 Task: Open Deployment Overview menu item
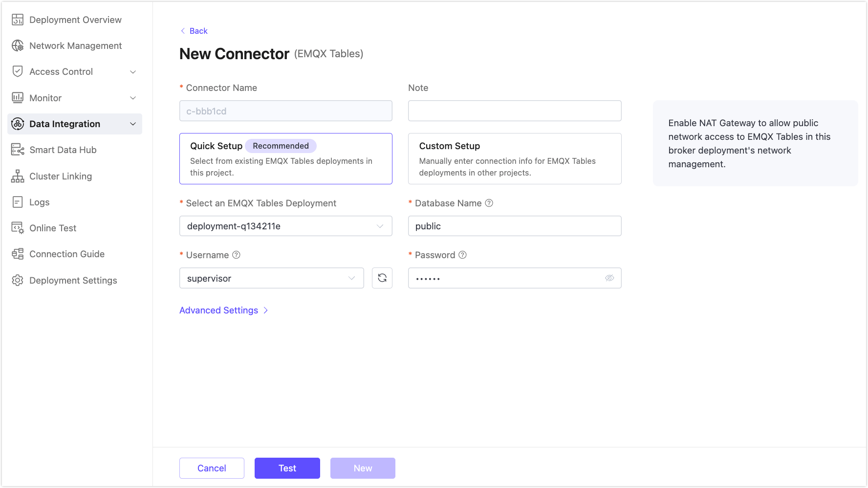click(x=75, y=20)
